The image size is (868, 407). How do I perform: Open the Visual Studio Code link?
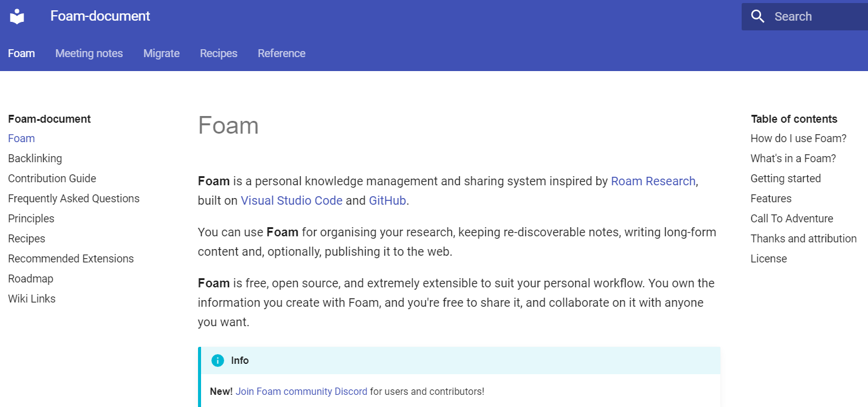(292, 200)
